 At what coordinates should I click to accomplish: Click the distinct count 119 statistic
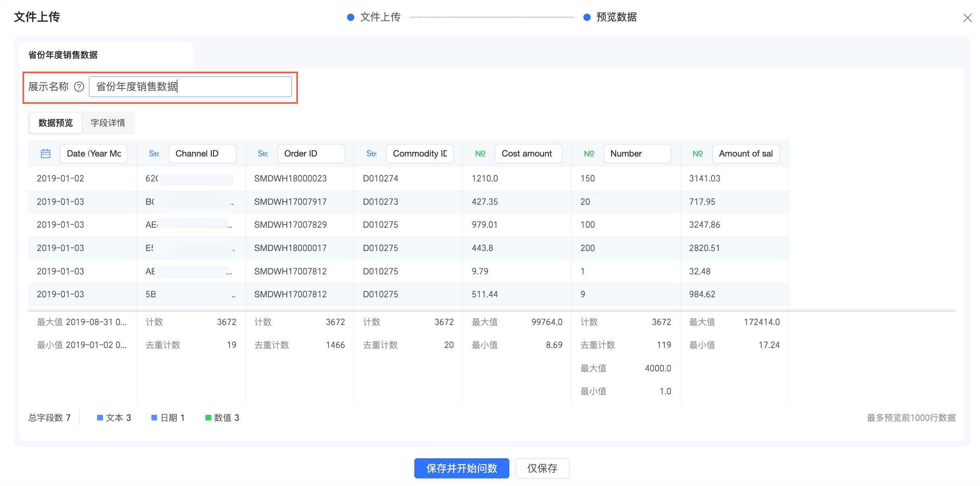(x=664, y=345)
